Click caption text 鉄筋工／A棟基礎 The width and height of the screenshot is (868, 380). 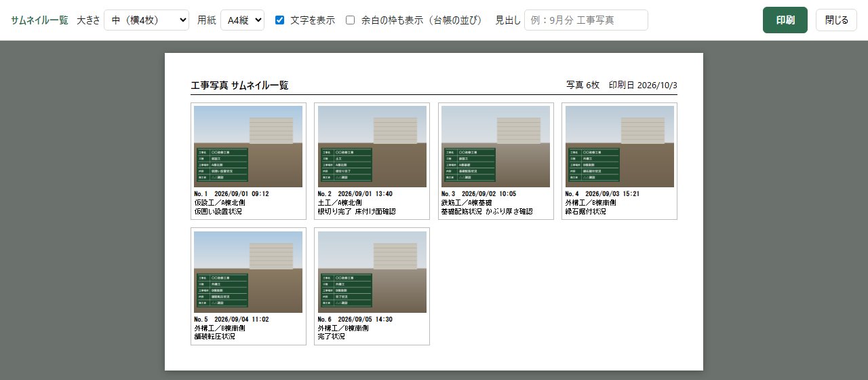tap(469, 203)
